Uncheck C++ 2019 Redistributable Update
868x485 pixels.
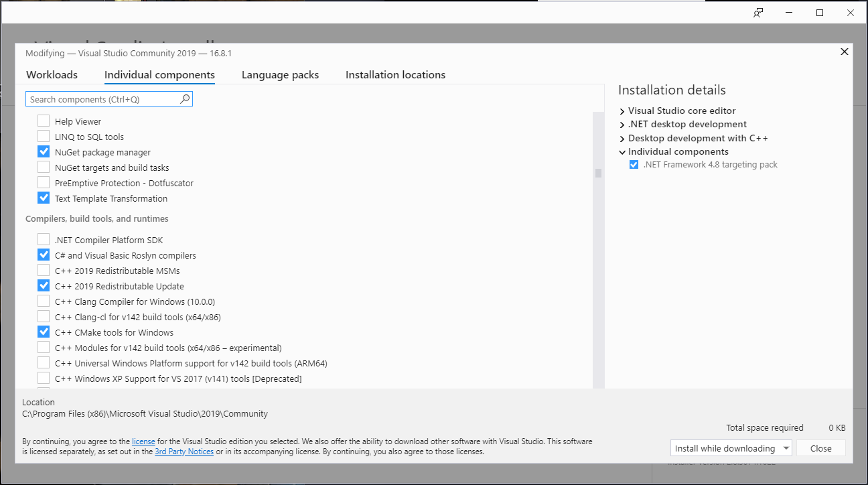[x=44, y=286]
